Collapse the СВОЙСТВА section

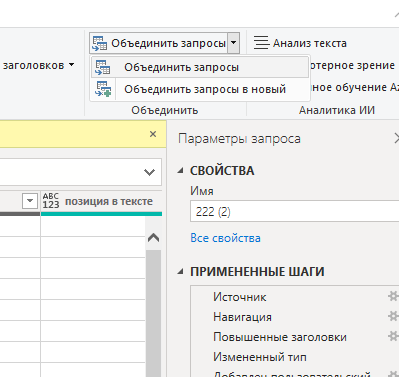(x=180, y=171)
